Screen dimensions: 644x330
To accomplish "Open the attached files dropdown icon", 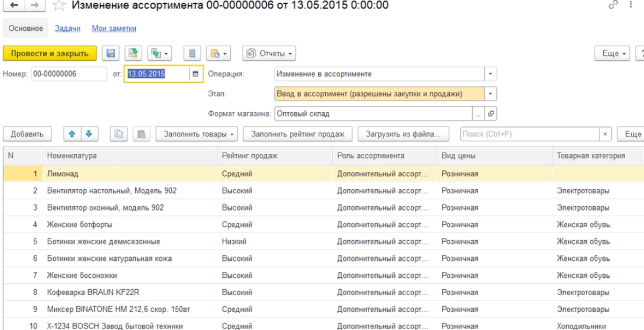I will click(x=219, y=54).
